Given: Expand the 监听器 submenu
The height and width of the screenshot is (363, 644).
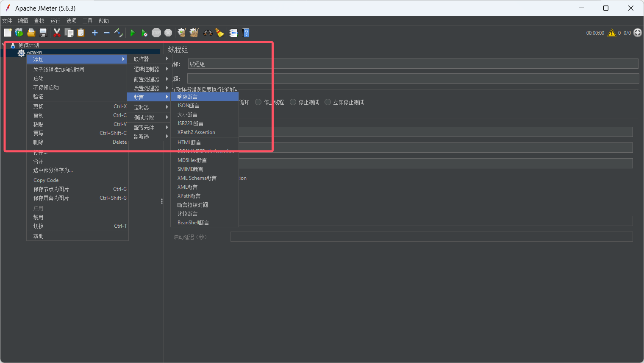Looking at the screenshot, I should pos(149,137).
